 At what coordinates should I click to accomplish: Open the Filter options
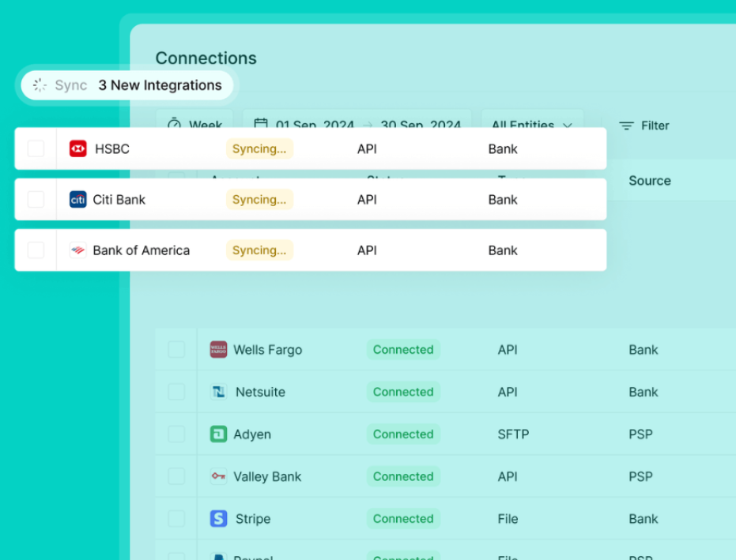pyautogui.click(x=644, y=126)
